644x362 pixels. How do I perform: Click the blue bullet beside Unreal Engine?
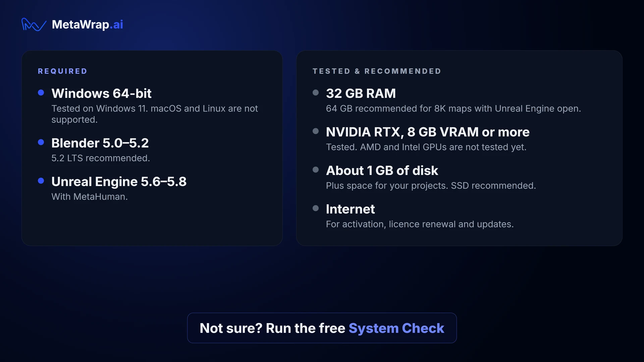coord(41,181)
